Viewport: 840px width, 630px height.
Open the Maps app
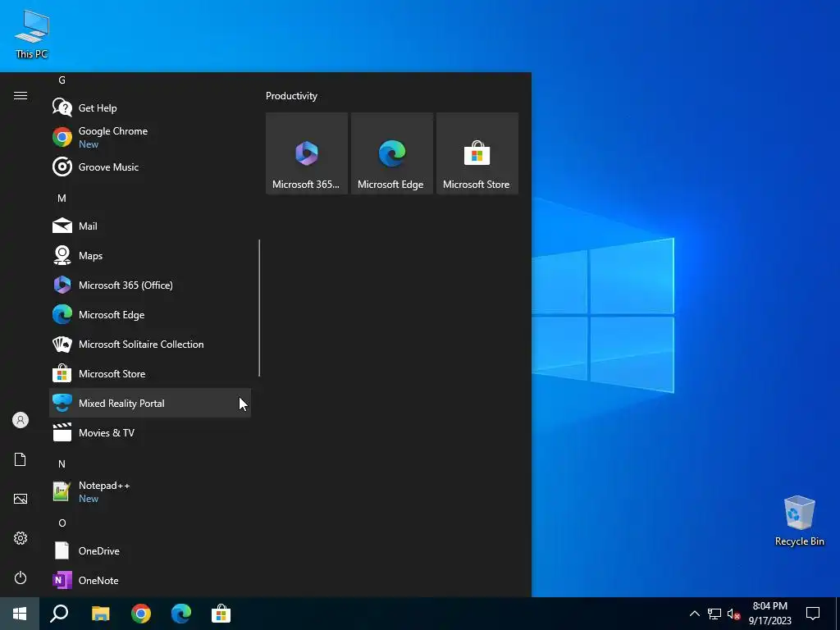pos(150,255)
